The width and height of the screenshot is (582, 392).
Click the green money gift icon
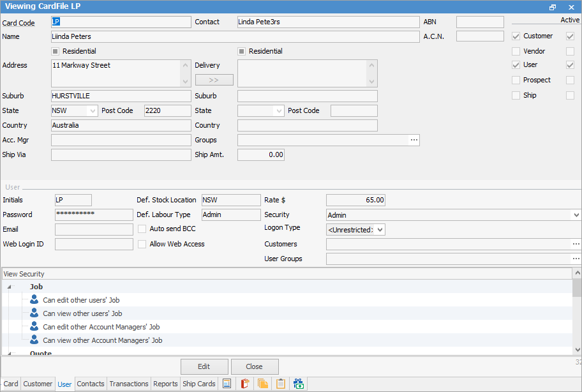(x=299, y=384)
